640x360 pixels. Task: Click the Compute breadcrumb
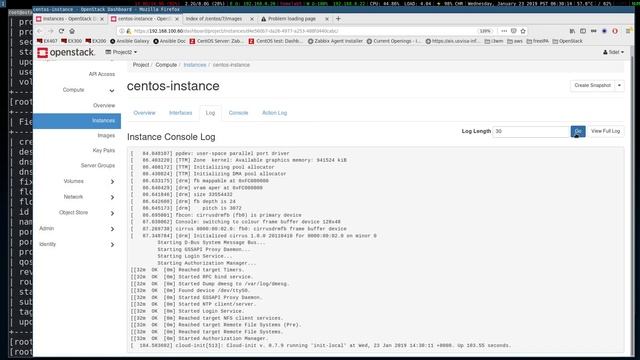166,65
